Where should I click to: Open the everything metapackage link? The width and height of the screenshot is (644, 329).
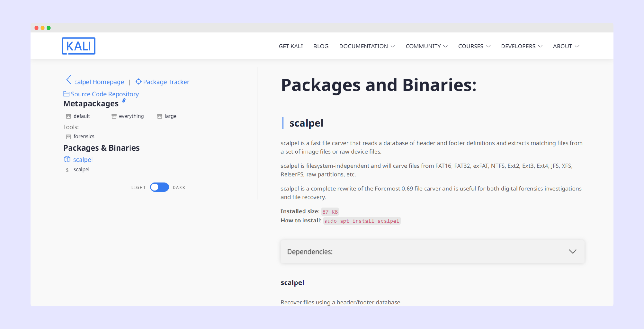131,116
